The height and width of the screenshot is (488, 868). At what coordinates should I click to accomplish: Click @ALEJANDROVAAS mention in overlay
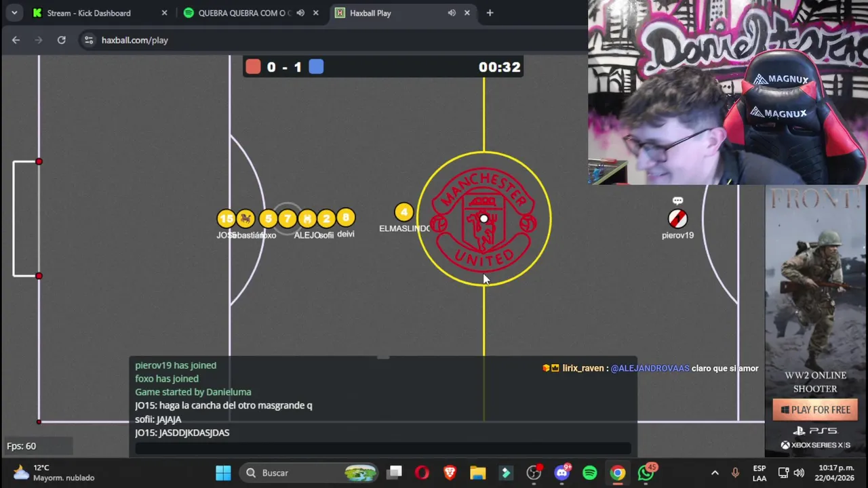(x=650, y=368)
